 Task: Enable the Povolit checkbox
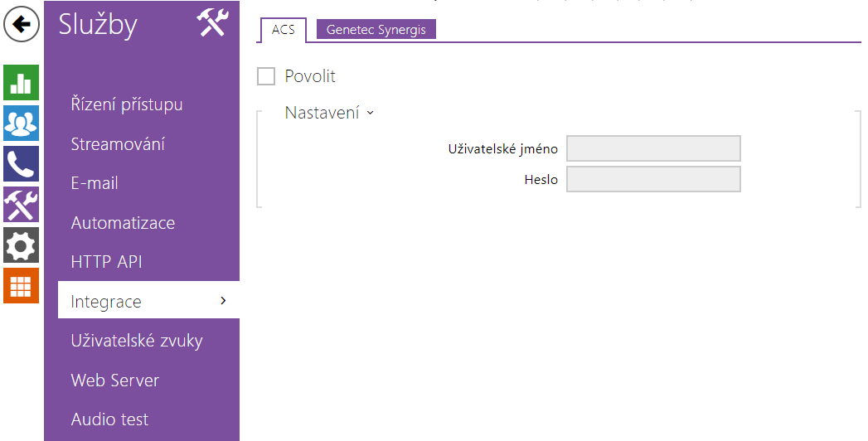[266, 76]
